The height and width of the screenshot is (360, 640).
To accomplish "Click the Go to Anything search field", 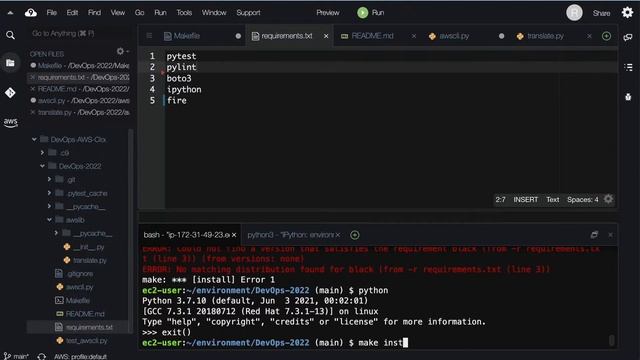I will [81, 33].
